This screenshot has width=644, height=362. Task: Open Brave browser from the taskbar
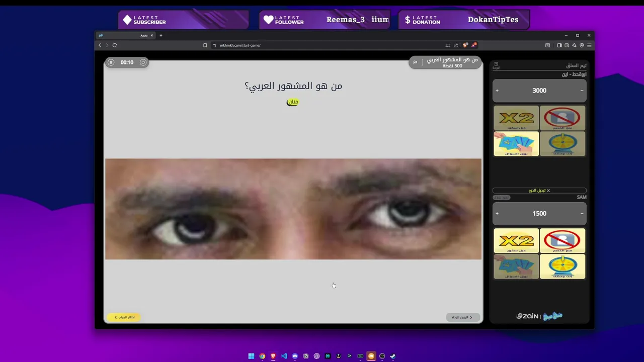tap(273, 356)
